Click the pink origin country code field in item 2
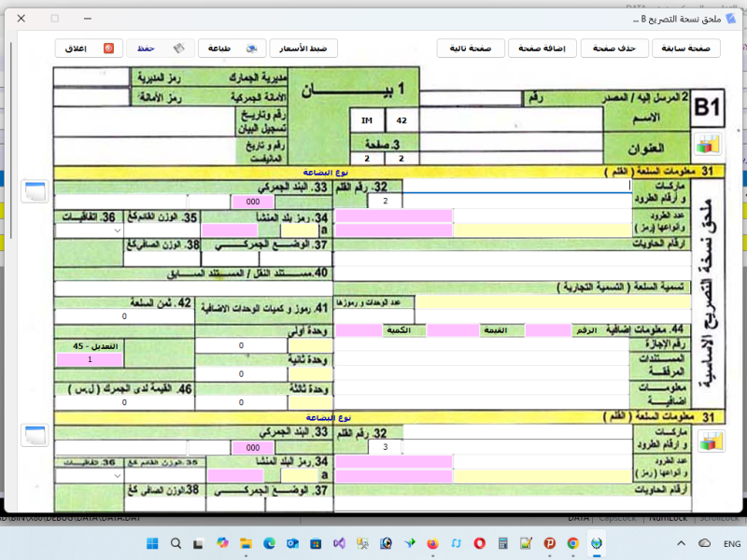The width and height of the screenshot is (747, 560). [x=230, y=231]
